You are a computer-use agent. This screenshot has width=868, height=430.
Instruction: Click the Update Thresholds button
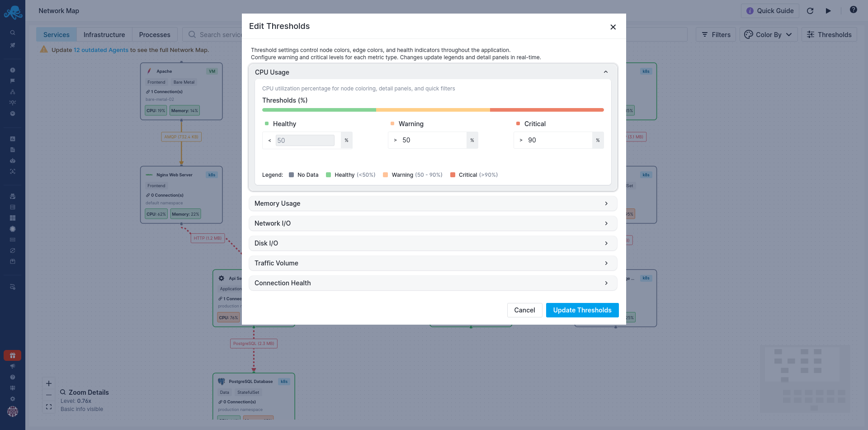582,310
